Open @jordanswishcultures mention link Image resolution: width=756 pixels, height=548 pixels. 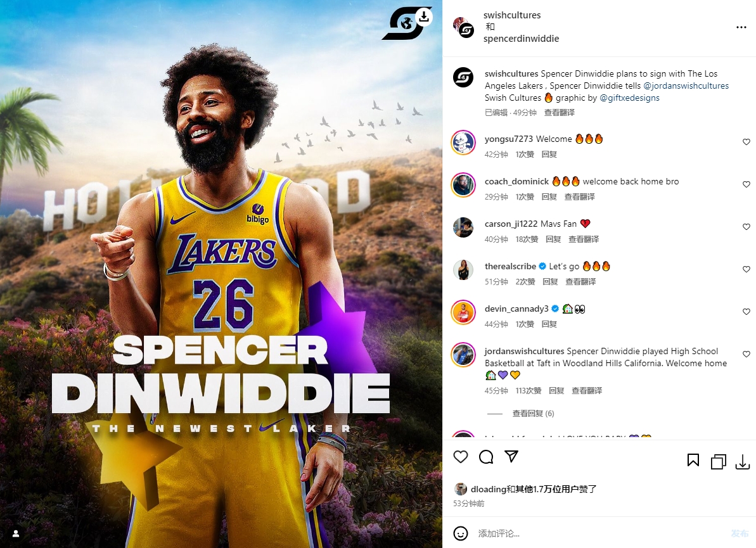pos(686,86)
